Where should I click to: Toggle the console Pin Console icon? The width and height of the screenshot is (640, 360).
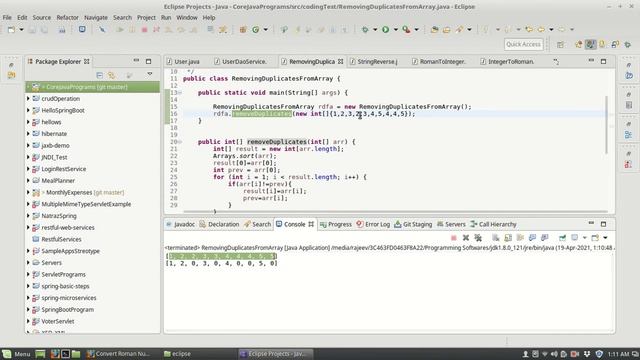coord(562,238)
